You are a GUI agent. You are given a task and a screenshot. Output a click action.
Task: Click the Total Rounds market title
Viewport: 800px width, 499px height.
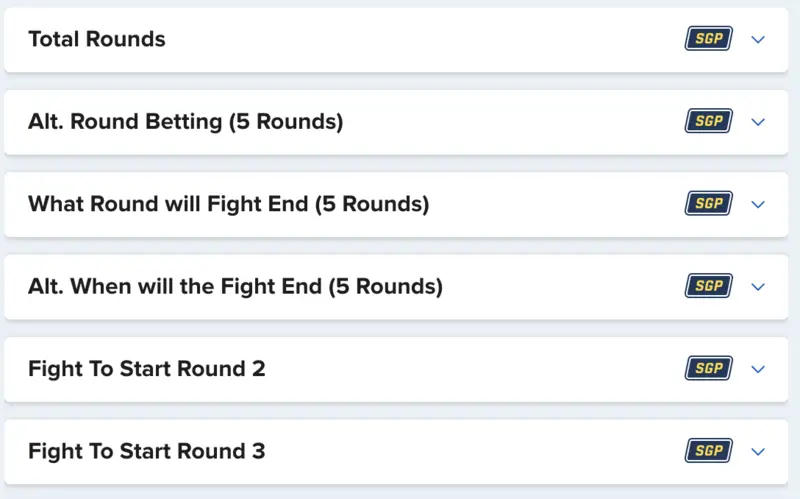coord(97,39)
